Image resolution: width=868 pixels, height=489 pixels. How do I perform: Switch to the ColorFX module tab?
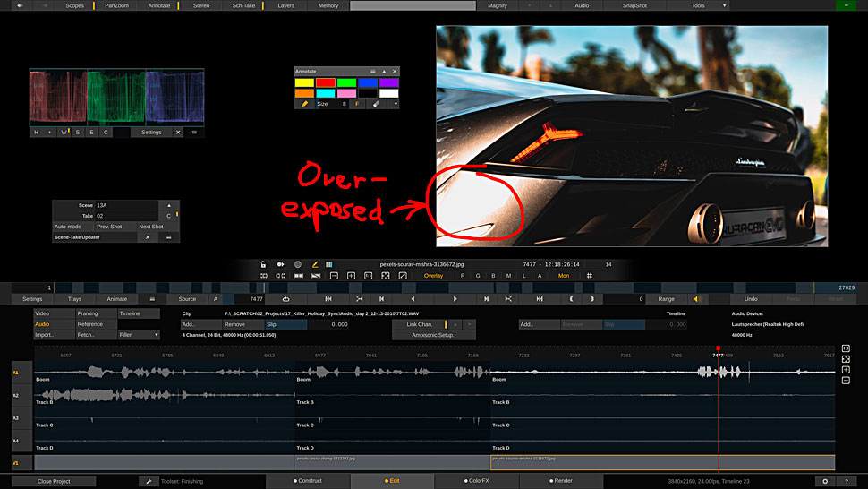[x=477, y=481]
